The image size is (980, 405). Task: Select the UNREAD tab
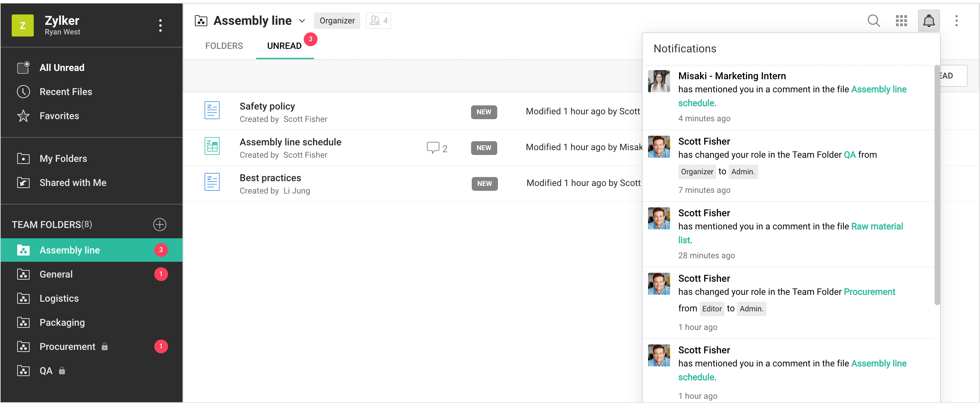(284, 46)
